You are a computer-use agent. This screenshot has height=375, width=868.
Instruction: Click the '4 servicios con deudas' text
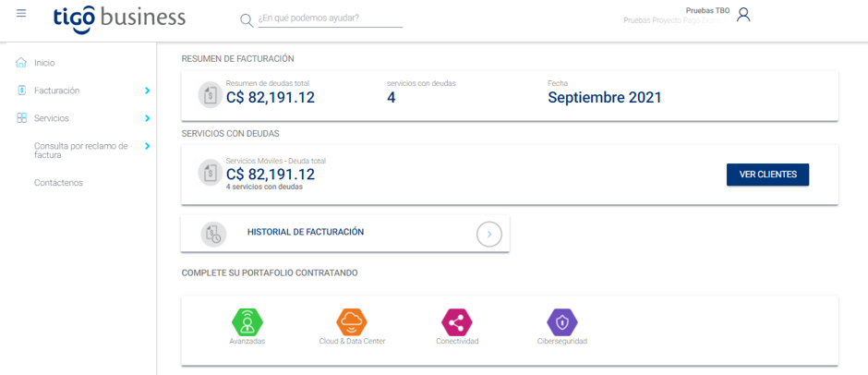[x=264, y=187]
